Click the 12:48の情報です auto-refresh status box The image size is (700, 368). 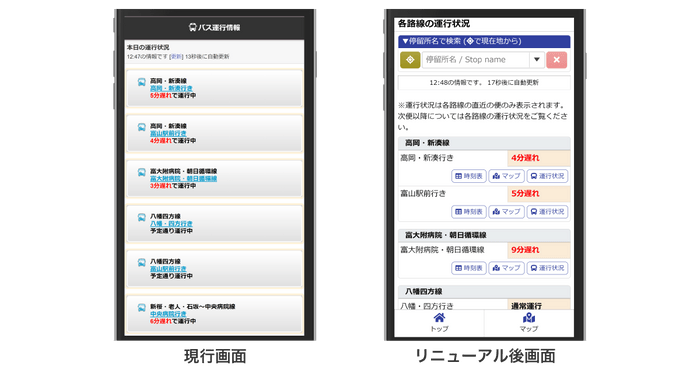point(484,83)
